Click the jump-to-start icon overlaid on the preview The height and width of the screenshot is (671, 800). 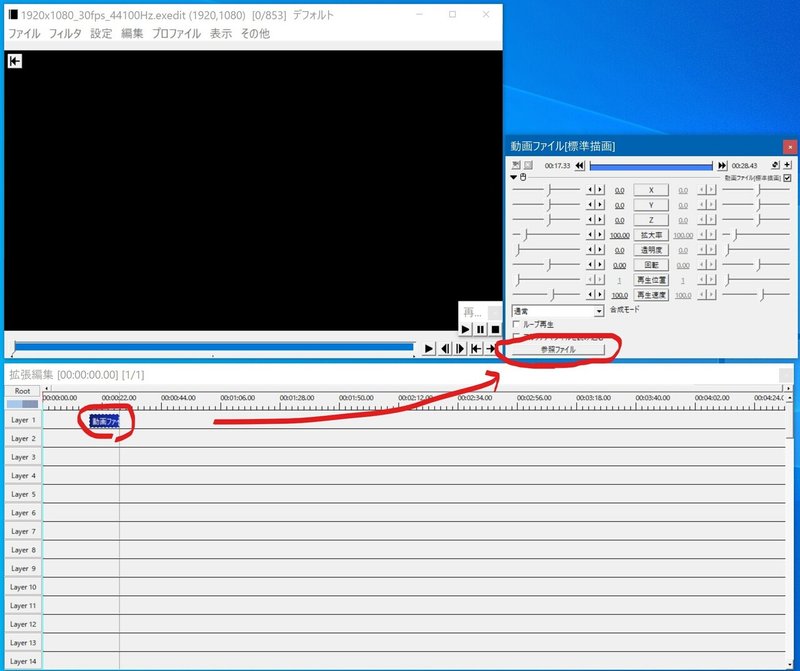(15, 61)
